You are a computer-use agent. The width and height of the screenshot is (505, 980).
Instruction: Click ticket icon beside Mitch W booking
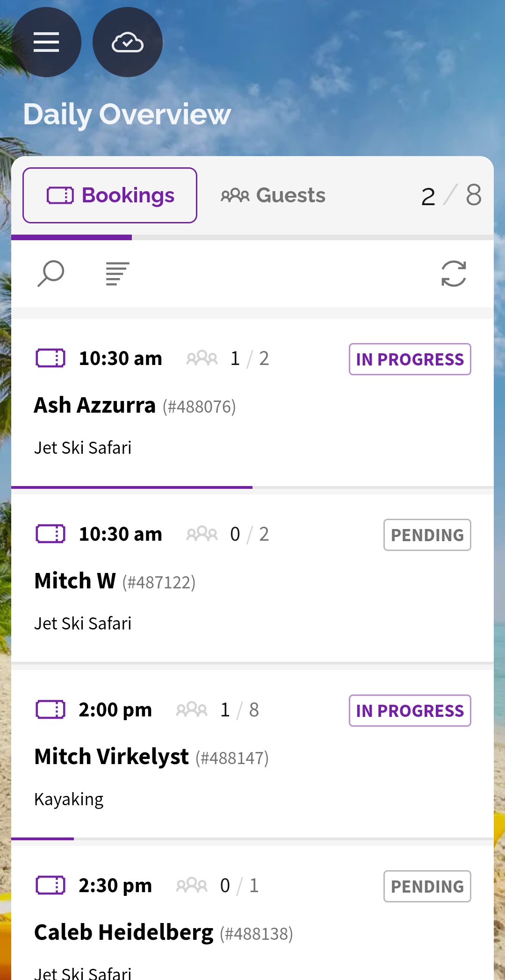[50, 534]
